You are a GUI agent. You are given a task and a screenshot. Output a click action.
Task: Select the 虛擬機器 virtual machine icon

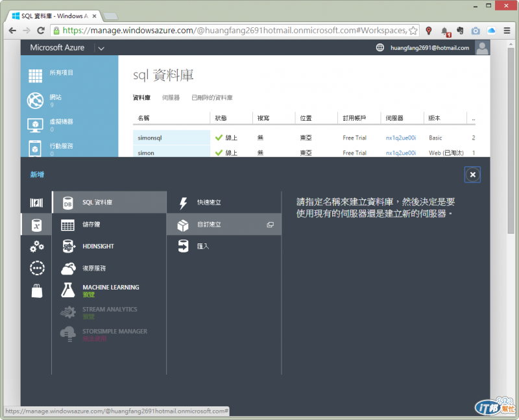tap(36, 125)
